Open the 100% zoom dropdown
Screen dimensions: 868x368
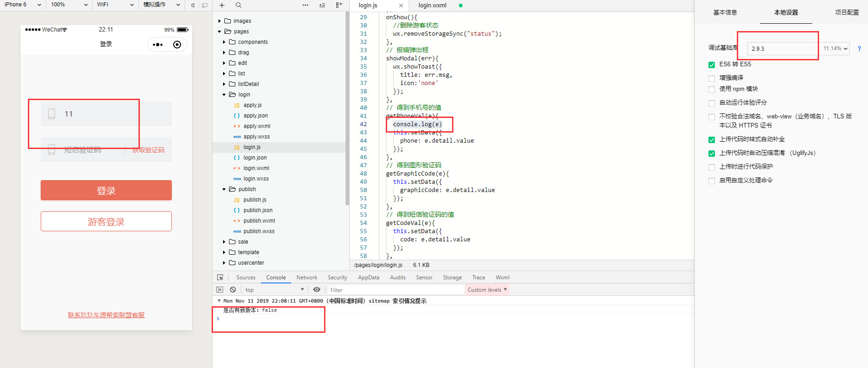tap(69, 5)
